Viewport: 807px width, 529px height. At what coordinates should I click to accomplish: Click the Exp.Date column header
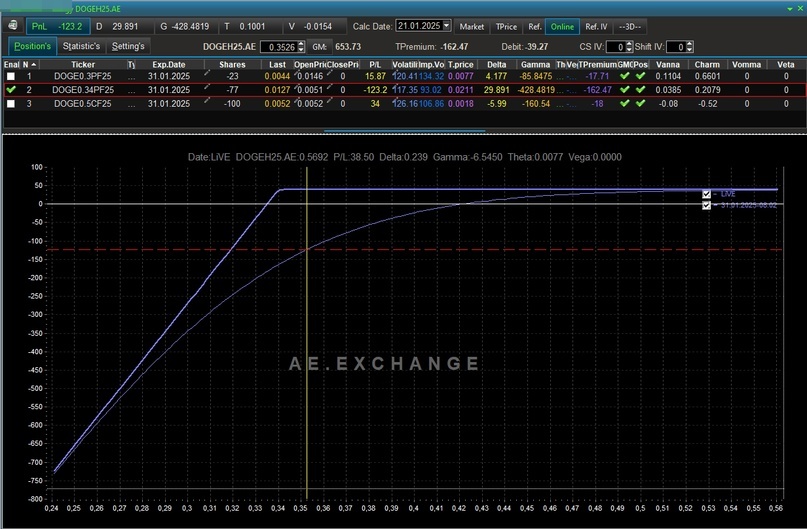pyautogui.click(x=169, y=64)
